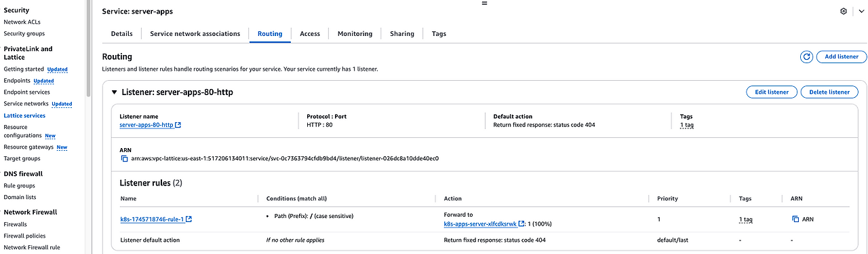Click the Add listener button
Image resolution: width=868 pixels, height=254 pixels.
pos(842,57)
